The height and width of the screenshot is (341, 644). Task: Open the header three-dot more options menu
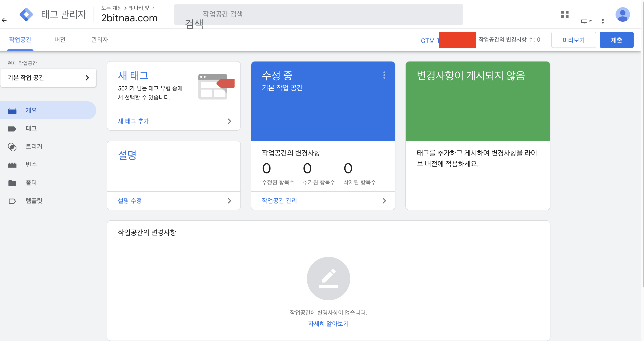click(603, 21)
